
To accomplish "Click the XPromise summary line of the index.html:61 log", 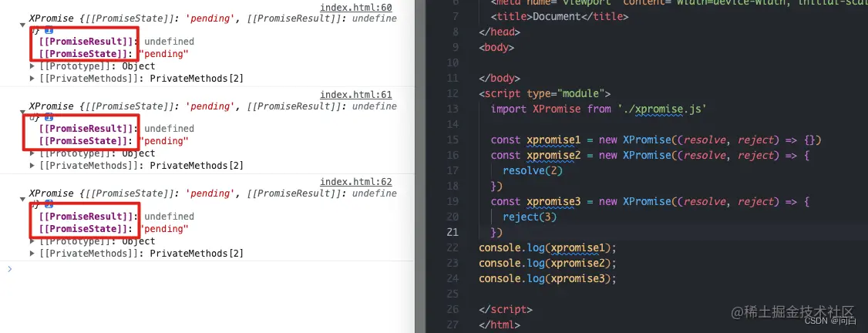I will pyautogui.click(x=213, y=106).
